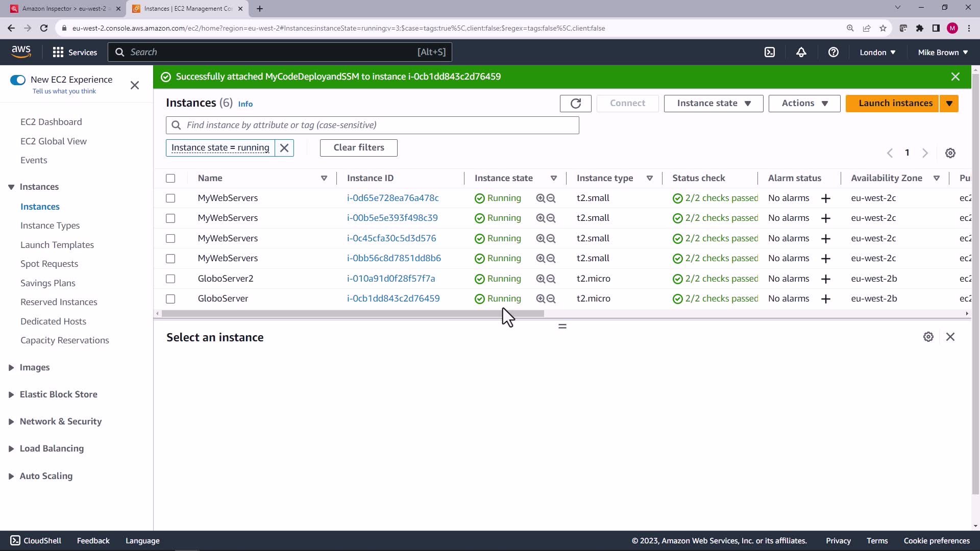Image resolution: width=980 pixels, height=551 pixels.
Task: Open table preferences gear next to pagination
Action: pyautogui.click(x=950, y=153)
